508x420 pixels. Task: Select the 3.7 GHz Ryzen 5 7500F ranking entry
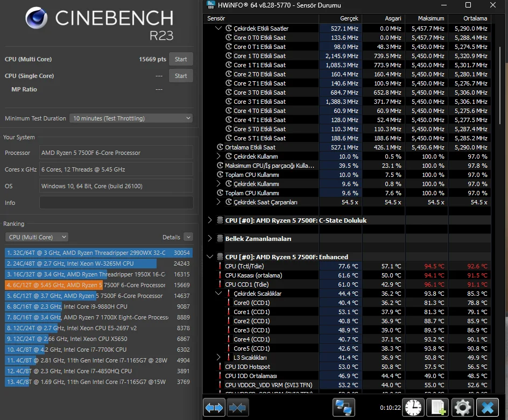click(x=98, y=296)
